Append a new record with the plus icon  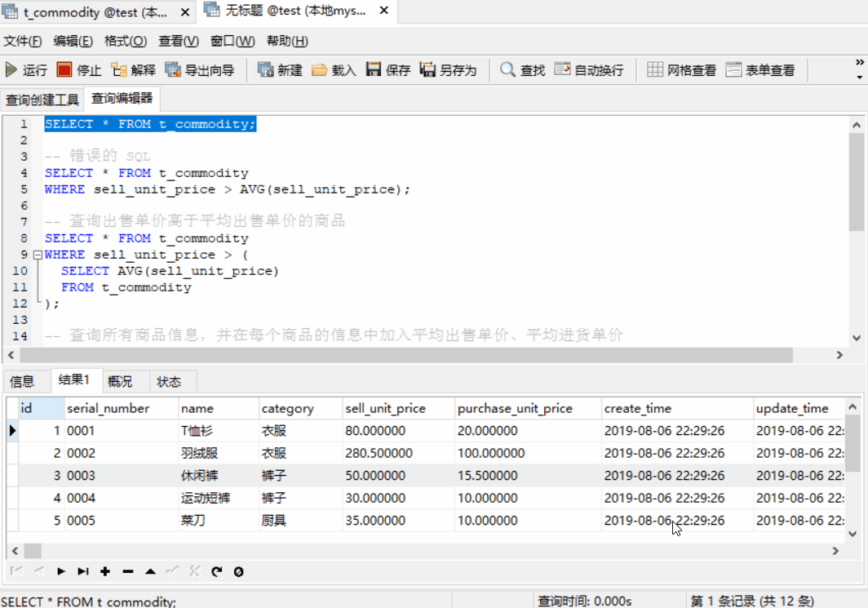pyautogui.click(x=105, y=571)
